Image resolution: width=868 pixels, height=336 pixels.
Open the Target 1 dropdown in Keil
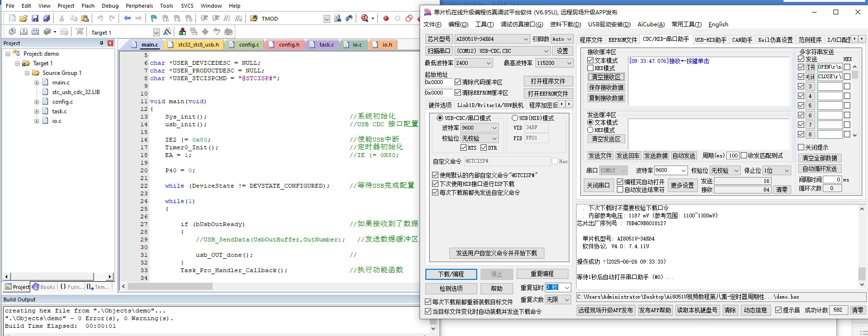[x=156, y=32]
